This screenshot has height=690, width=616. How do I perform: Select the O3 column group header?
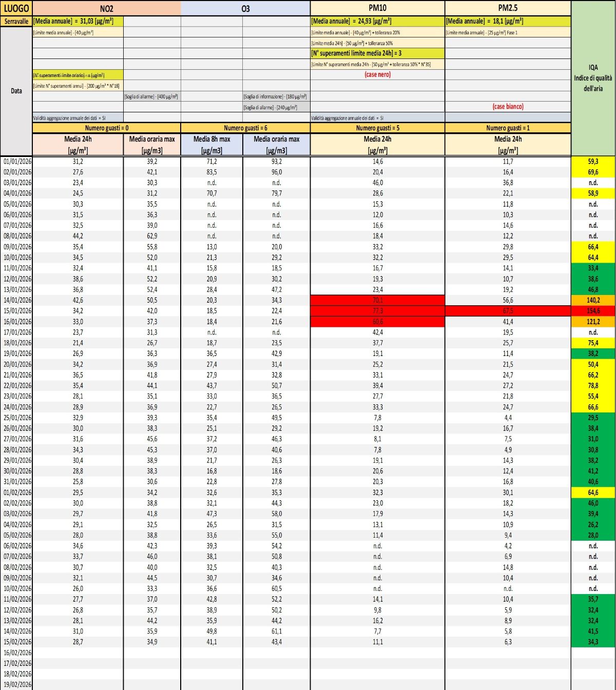[245, 8]
